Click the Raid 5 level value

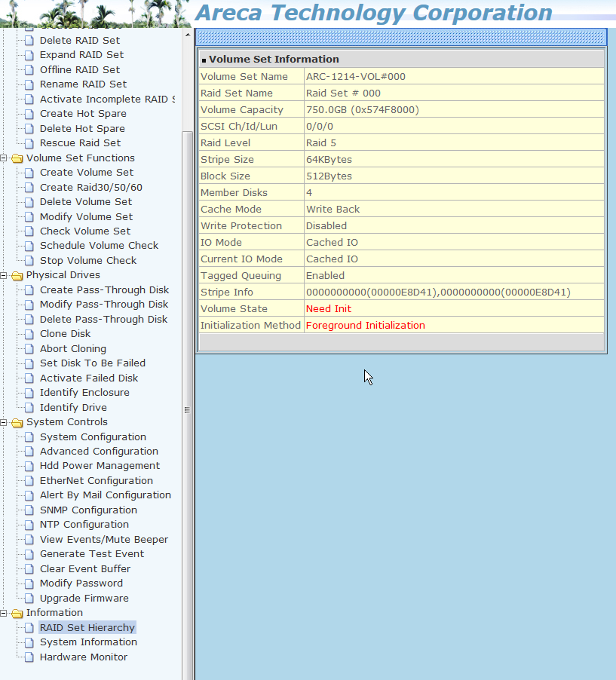(321, 143)
